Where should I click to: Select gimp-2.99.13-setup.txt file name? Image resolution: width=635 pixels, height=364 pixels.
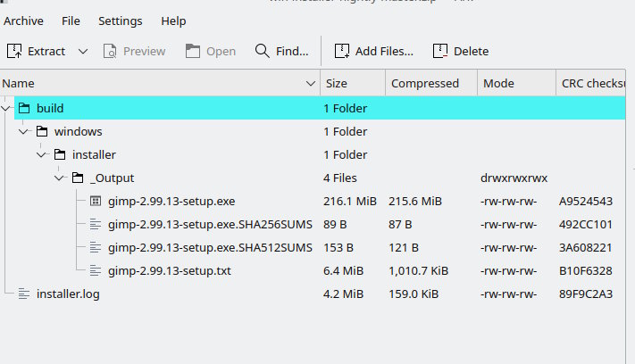pyautogui.click(x=170, y=271)
